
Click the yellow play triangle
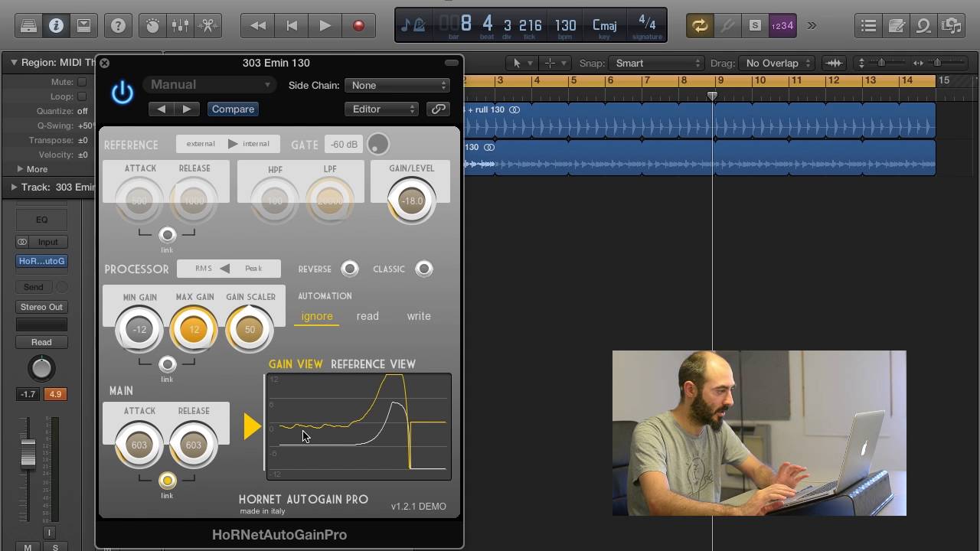[252, 427]
